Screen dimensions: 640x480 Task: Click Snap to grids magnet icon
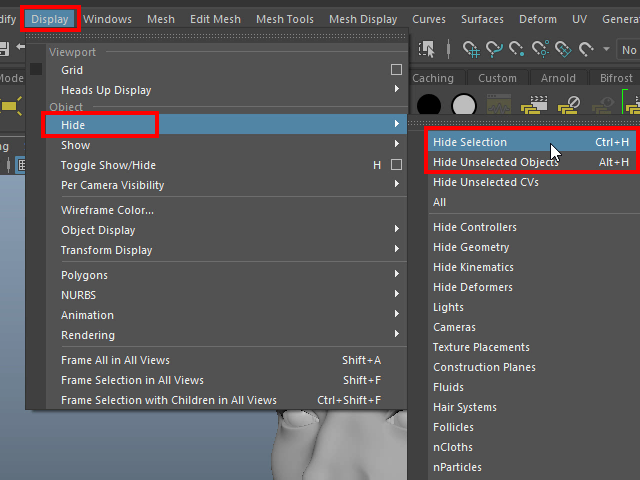tap(469, 49)
